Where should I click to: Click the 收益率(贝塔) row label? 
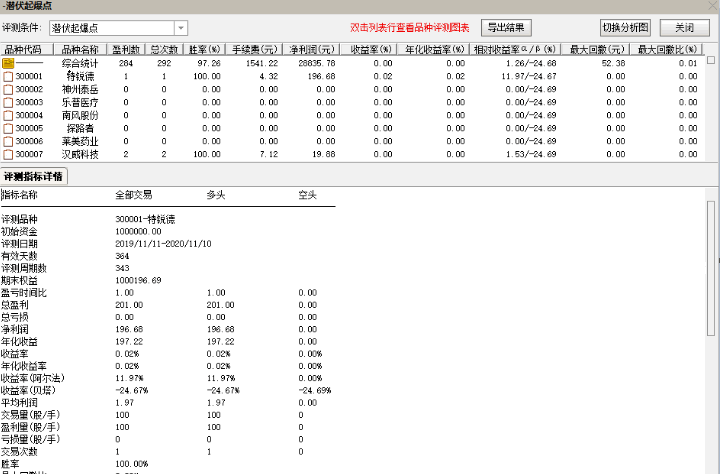pos(28,390)
